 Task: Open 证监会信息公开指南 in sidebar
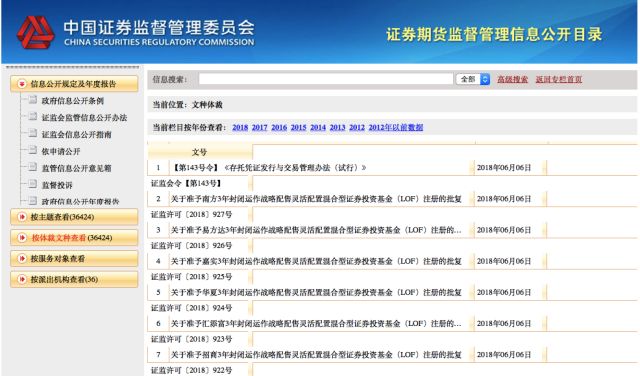click(76, 134)
